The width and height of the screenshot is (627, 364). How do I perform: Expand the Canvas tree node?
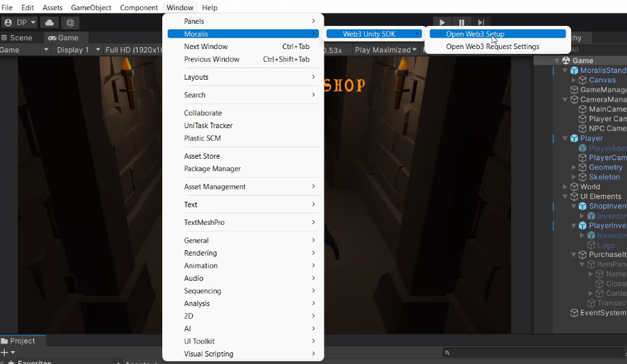574,80
